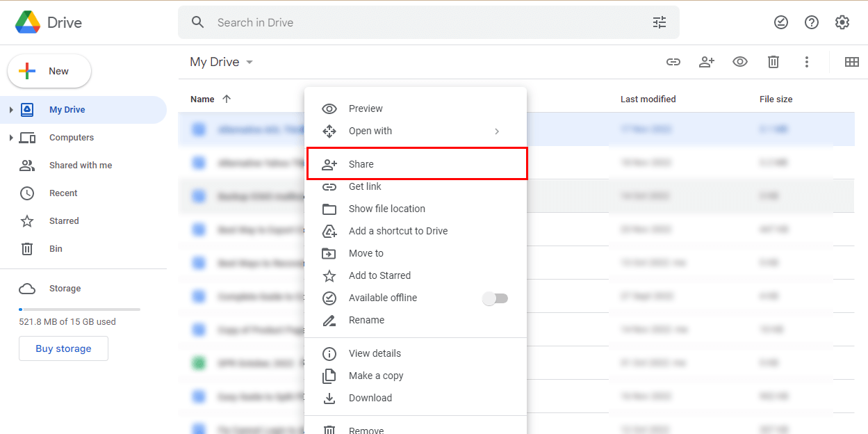Open the Settings gear icon
The height and width of the screenshot is (434, 868).
(842, 22)
